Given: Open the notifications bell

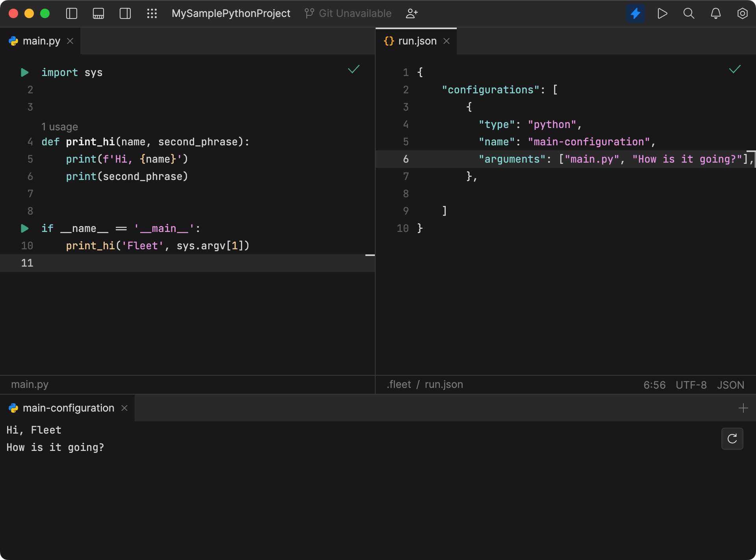Looking at the screenshot, I should [715, 13].
